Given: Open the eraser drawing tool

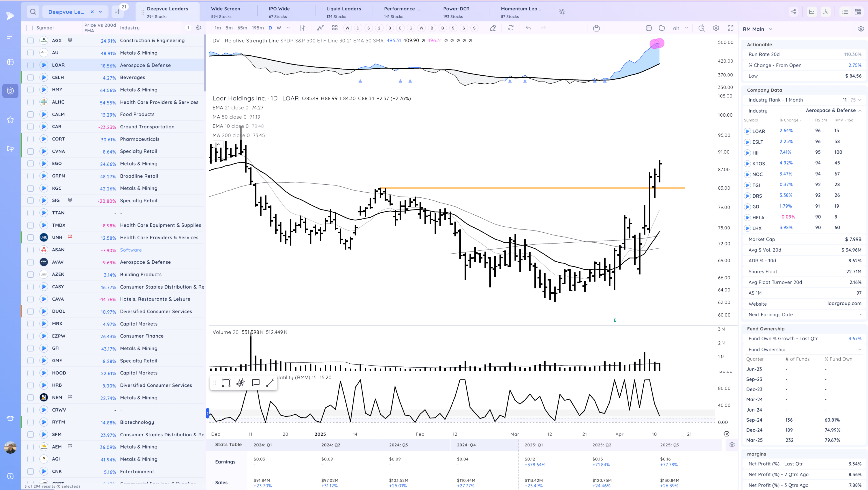Looking at the screenshot, I should point(493,28).
